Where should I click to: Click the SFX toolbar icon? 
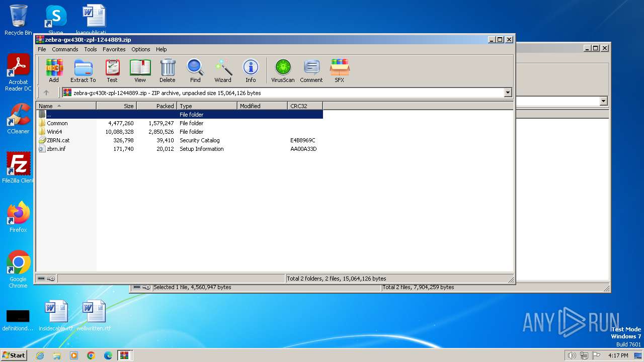(340, 70)
